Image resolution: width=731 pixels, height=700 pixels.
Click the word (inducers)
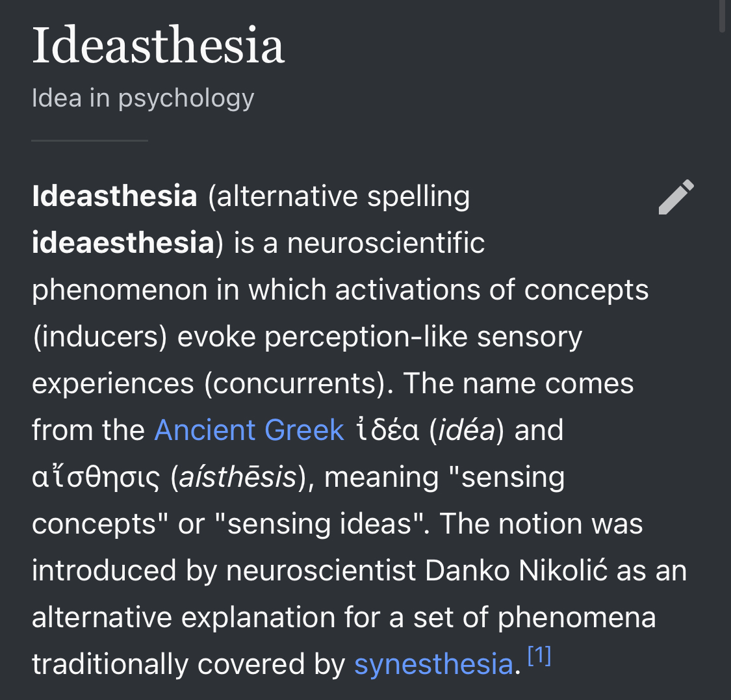coord(100,337)
